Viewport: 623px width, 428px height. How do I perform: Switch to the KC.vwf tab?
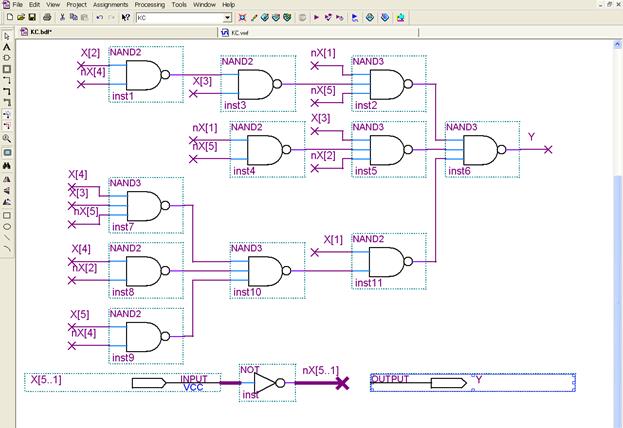point(240,32)
